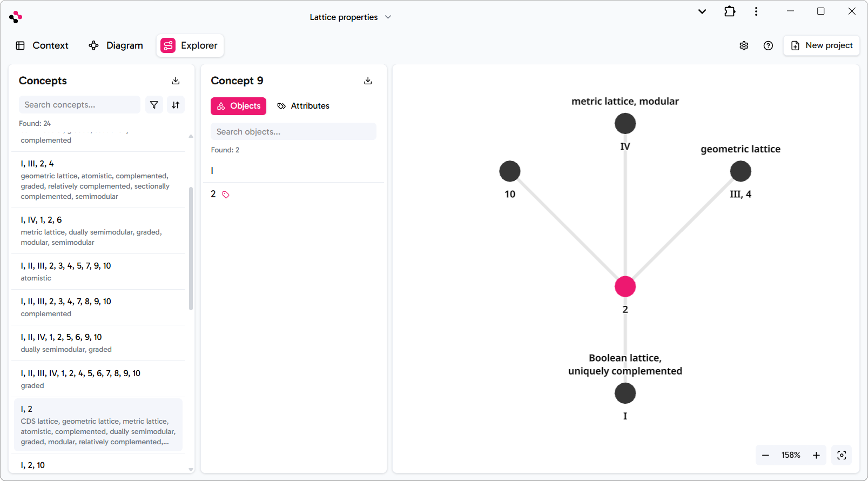868x481 pixels.
Task: Open the settings gear icon
Action: click(744, 45)
